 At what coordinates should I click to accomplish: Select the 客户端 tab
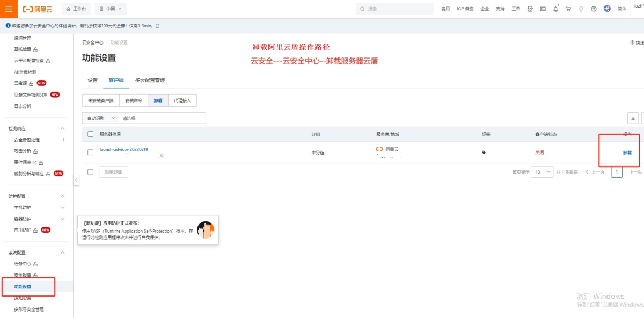click(x=116, y=80)
